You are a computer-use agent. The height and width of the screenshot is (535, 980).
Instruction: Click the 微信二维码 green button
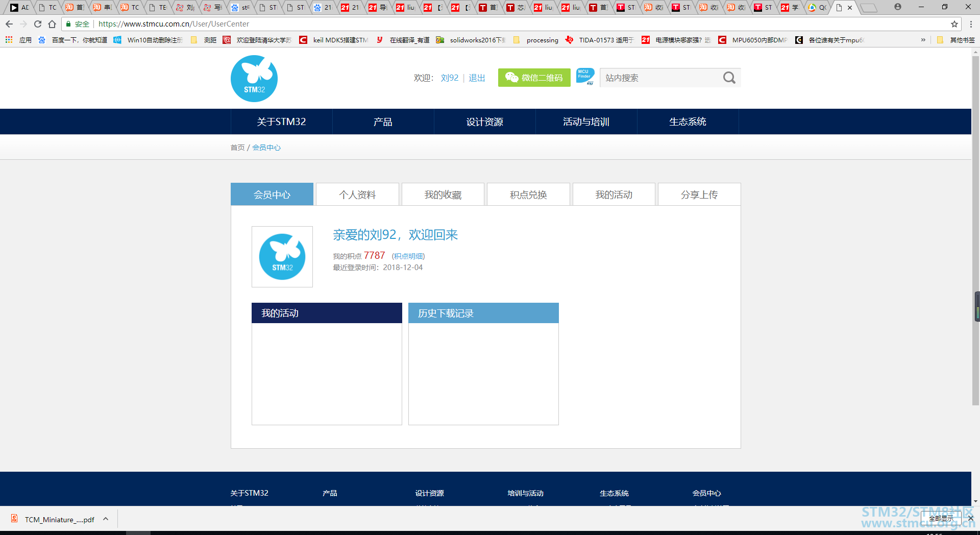[x=534, y=78]
